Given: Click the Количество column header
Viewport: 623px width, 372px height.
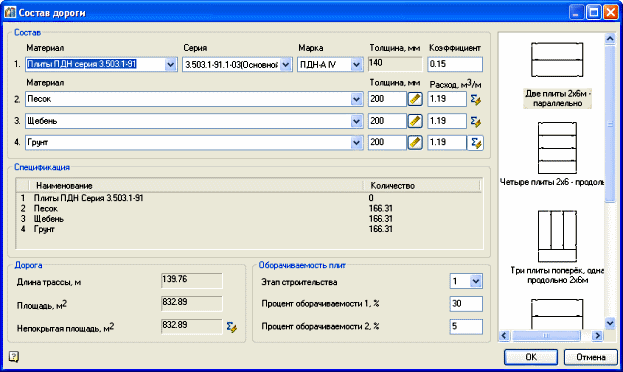Looking at the screenshot, I should (x=422, y=186).
